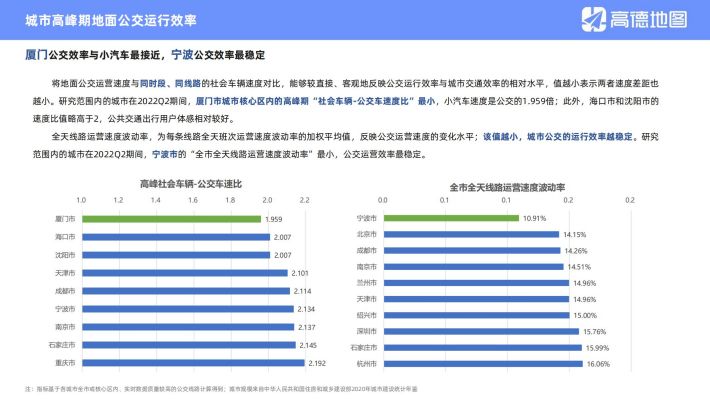The height and width of the screenshot is (399, 710).
Task: Click the highlighted text 宁波市 in the paragraph
Action: point(165,154)
